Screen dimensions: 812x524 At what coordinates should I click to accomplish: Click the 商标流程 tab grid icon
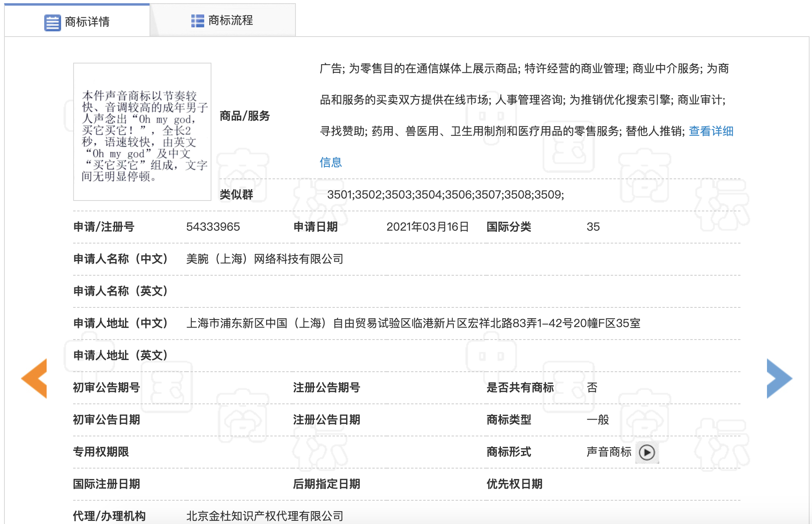197,20
